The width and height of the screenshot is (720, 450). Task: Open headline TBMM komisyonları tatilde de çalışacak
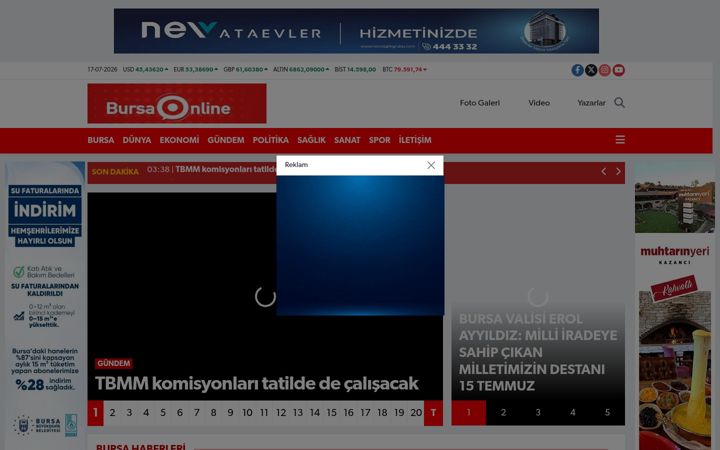click(x=256, y=383)
